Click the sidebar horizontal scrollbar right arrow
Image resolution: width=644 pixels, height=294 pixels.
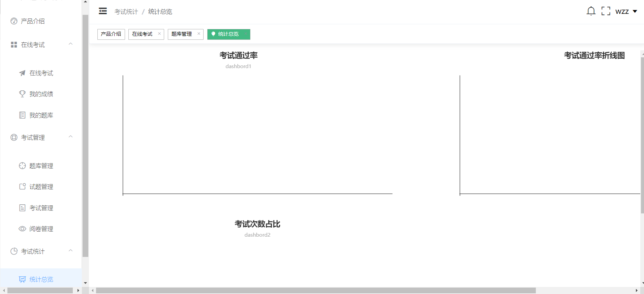[78, 290]
